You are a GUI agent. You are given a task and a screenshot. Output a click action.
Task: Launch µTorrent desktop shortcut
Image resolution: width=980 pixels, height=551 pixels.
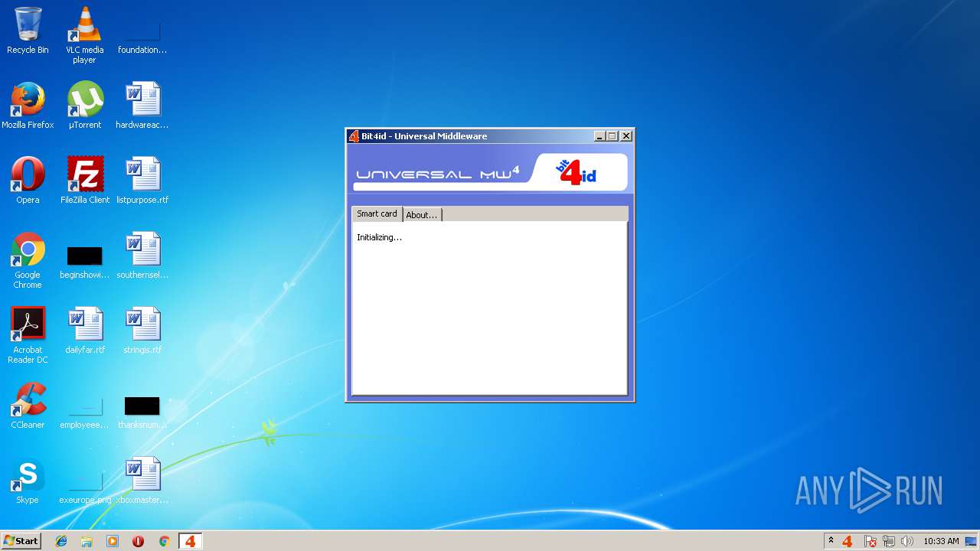pyautogui.click(x=85, y=106)
